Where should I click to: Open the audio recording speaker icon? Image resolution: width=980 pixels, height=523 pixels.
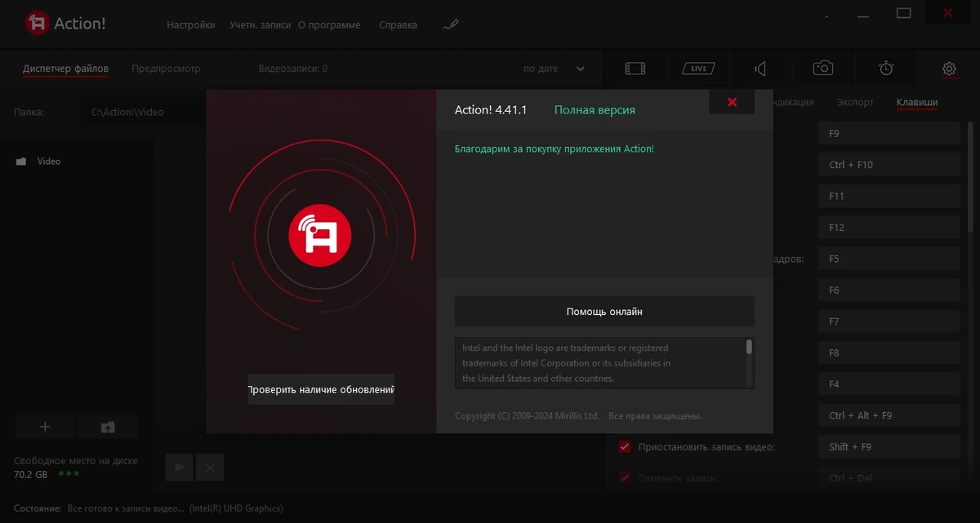(760, 69)
